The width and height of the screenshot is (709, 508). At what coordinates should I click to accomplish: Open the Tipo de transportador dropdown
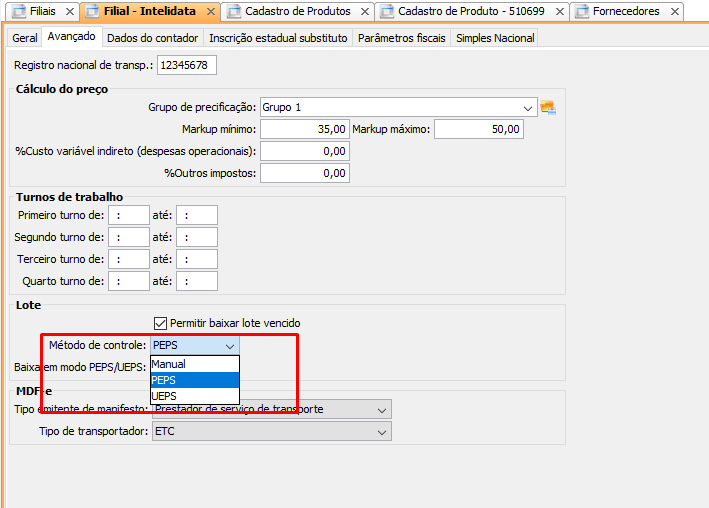381,432
